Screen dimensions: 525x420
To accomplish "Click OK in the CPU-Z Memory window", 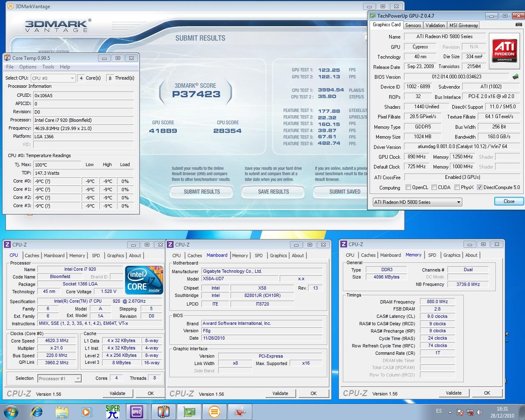I will (487, 393).
